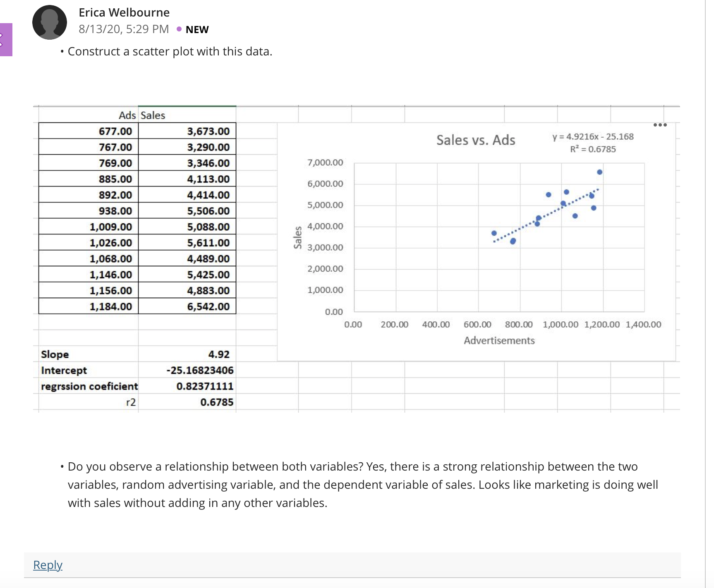This screenshot has height=588, width=714.
Task: Click the cell with 1,156.00
Action: point(89,290)
